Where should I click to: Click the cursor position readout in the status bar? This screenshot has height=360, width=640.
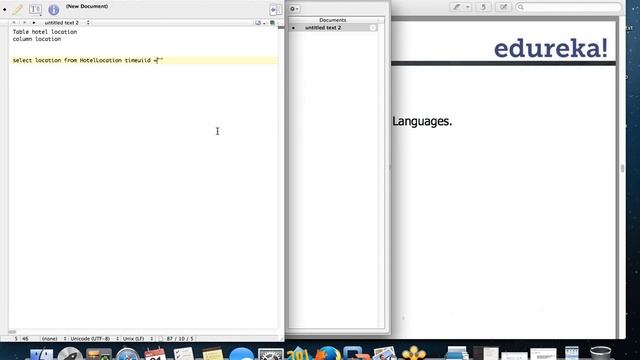pos(22,339)
